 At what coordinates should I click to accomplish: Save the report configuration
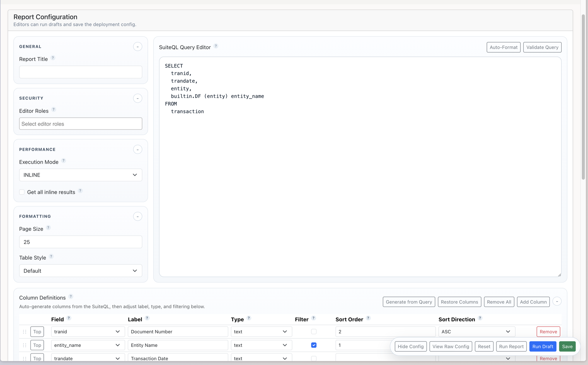click(x=567, y=346)
